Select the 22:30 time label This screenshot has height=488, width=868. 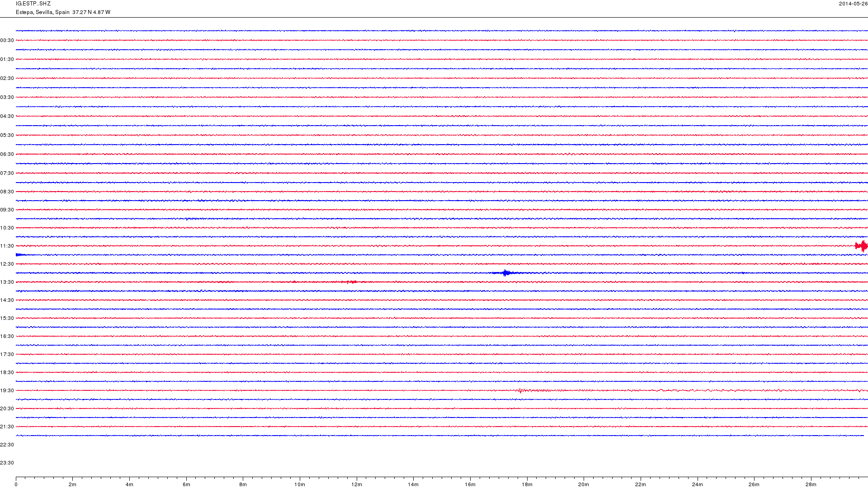click(x=7, y=445)
